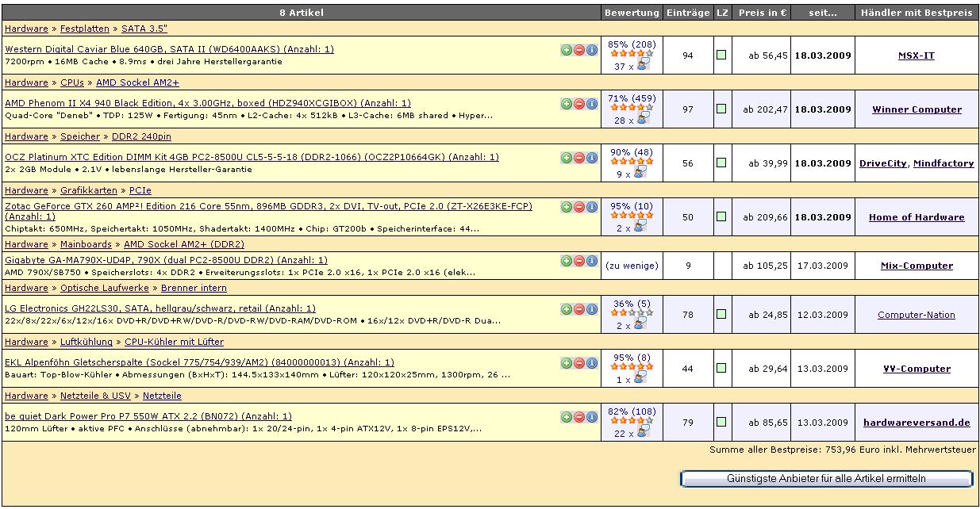Remove EKL Alpenföhn Gletscherspalte with minus icon
This screenshot has height=509, width=980.
pyautogui.click(x=578, y=363)
